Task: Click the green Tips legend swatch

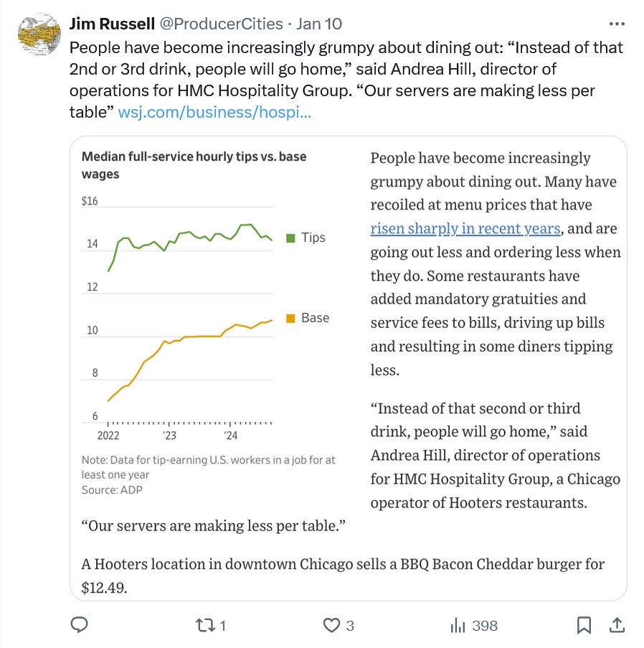Action: point(291,238)
